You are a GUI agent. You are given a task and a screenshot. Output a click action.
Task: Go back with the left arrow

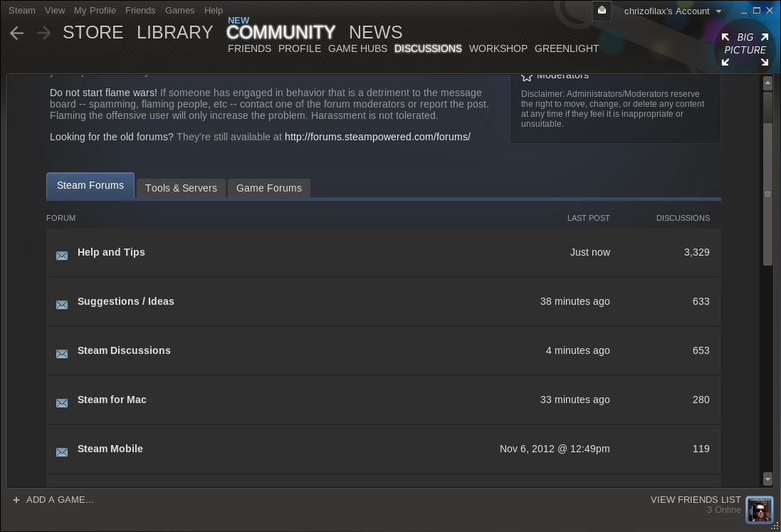17,33
